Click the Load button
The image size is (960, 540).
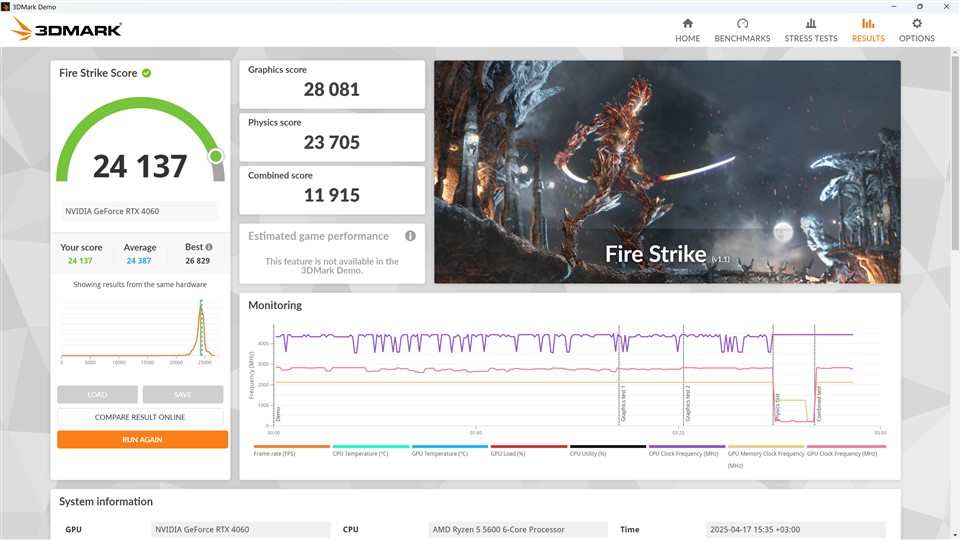tap(97, 395)
